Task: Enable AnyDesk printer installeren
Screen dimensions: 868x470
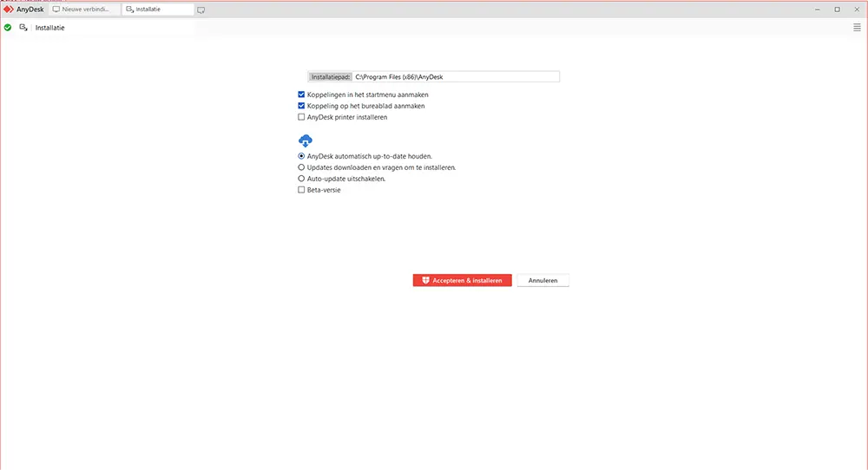Action: (301, 117)
